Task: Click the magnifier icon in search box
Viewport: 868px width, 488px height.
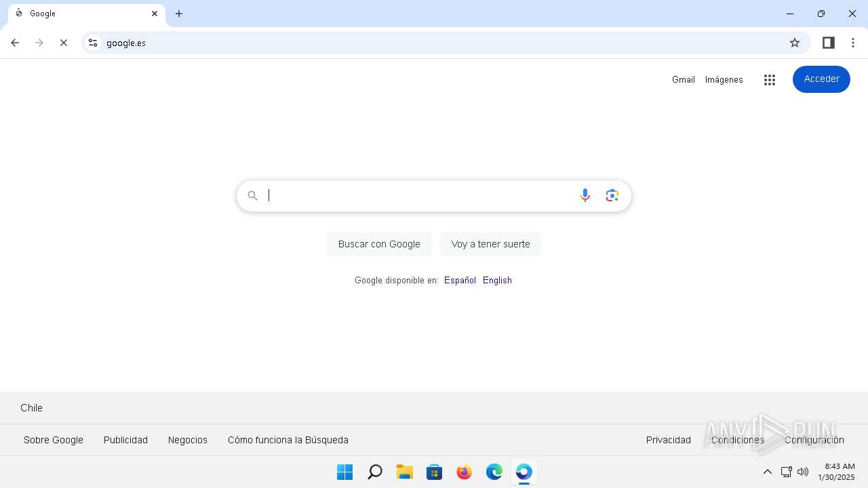Action: tap(252, 195)
